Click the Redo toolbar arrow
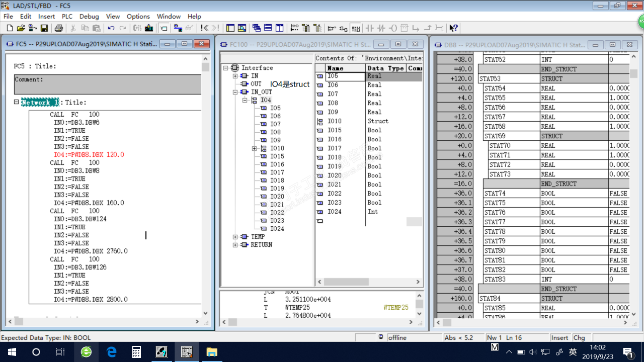The image size is (644, 362). pos(123,28)
